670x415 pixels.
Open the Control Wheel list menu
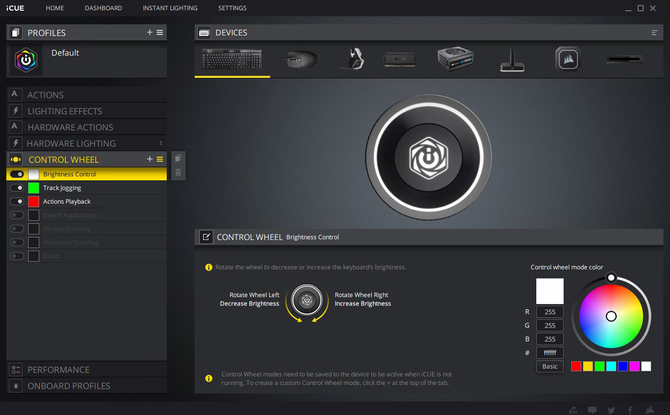tap(160, 159)
